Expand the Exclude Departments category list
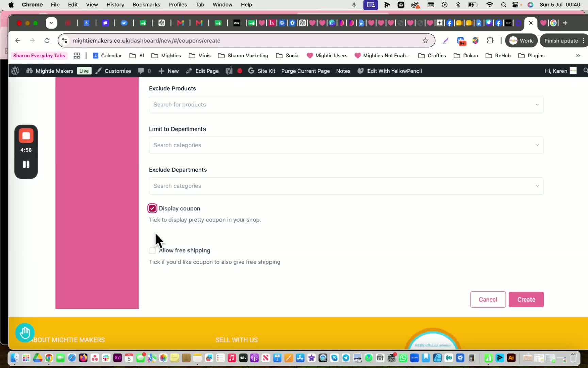 click(346, 186)
